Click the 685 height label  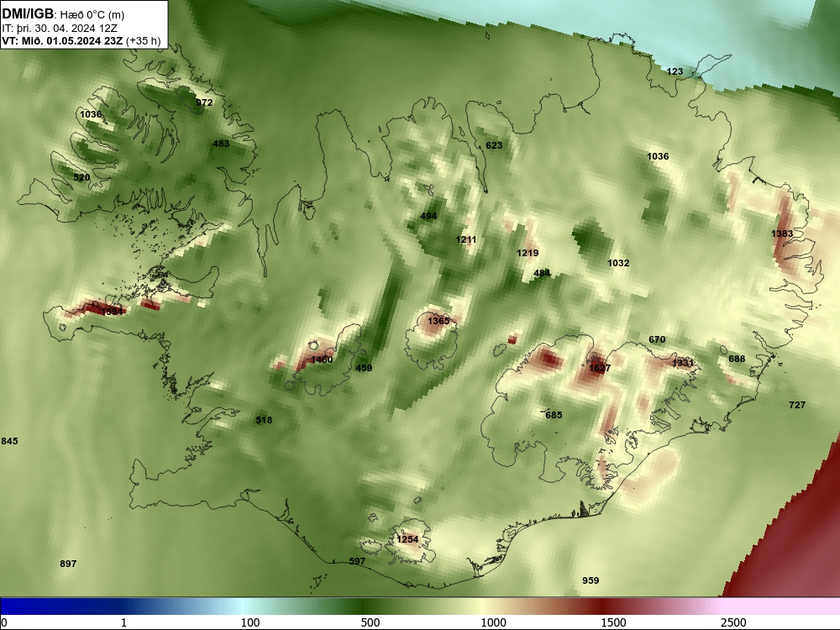coord(554,415)
